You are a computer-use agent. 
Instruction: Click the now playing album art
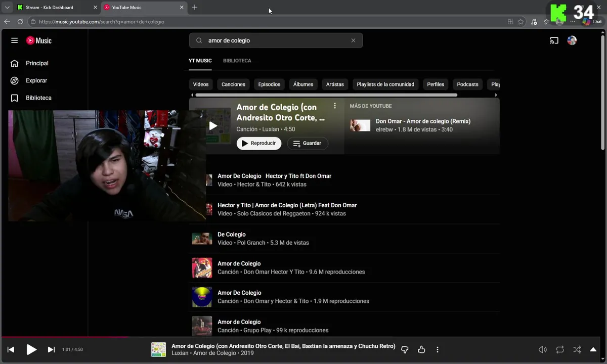pyautogui.click(x=158, y=349)
